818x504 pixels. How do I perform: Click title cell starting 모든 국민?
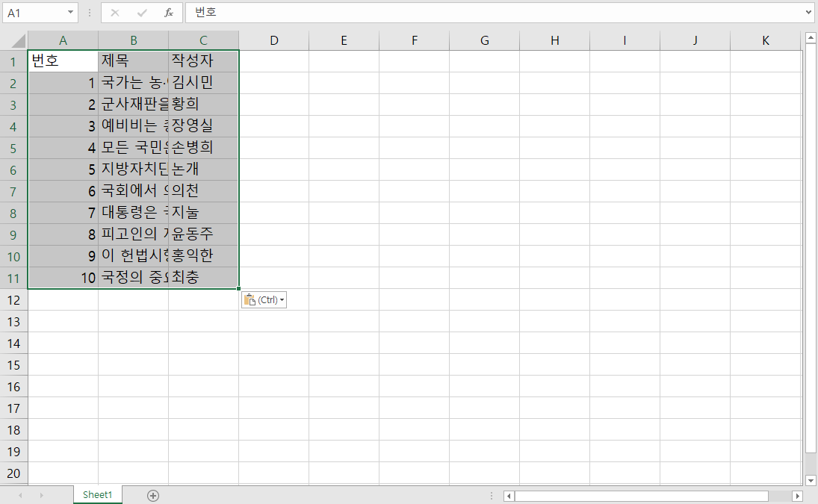pos(134,148)
